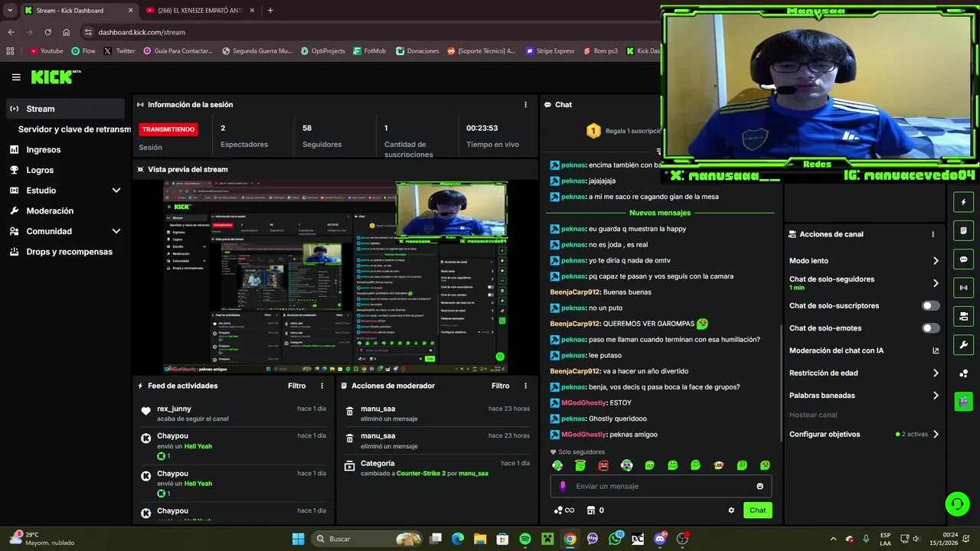Image resolution: width=980 pixels, height=551 pixels.
Task: Open the emoji picker in message box
Action: (759, 486)
